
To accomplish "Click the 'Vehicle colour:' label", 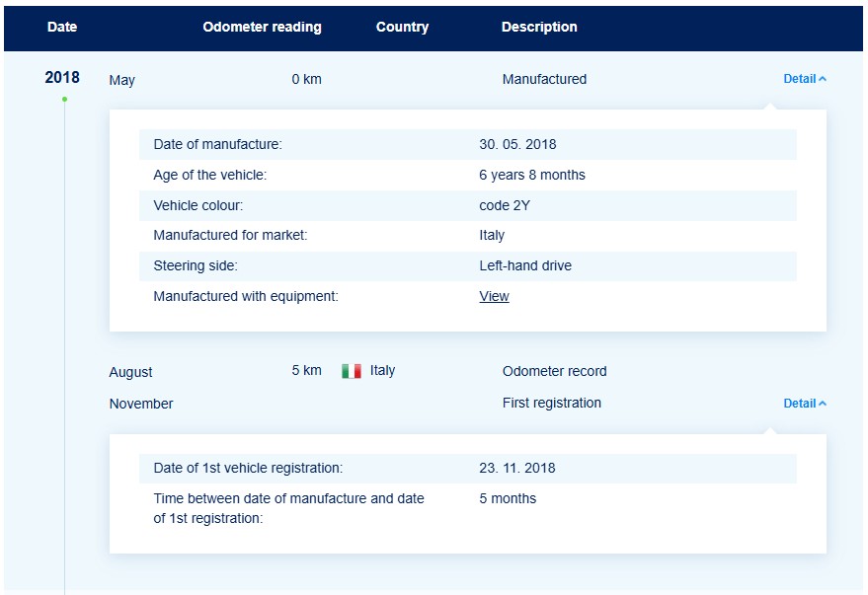I will tap(198, 205).
